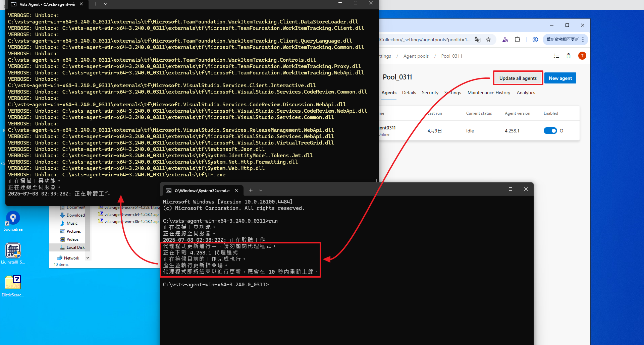Bookmark this page with the star icon
This screenshot has height=345, width=644.
tap(488, 40)
